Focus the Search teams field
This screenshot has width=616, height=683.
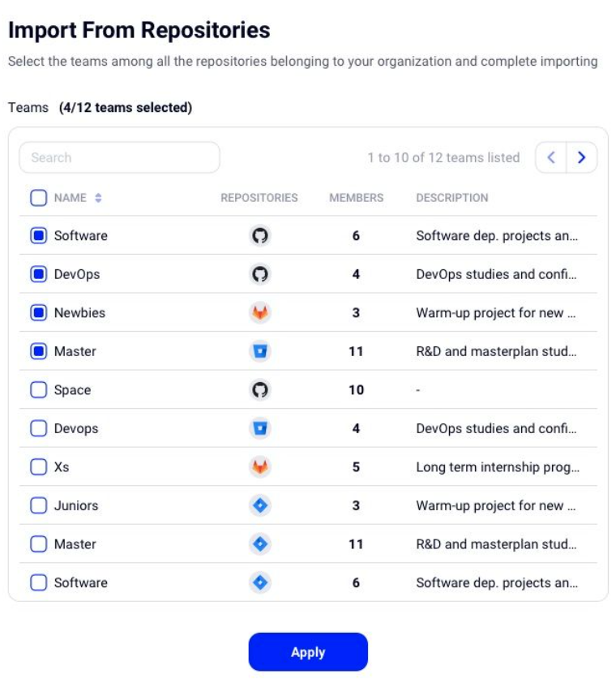pyautogui.click(x=120, y=157)
